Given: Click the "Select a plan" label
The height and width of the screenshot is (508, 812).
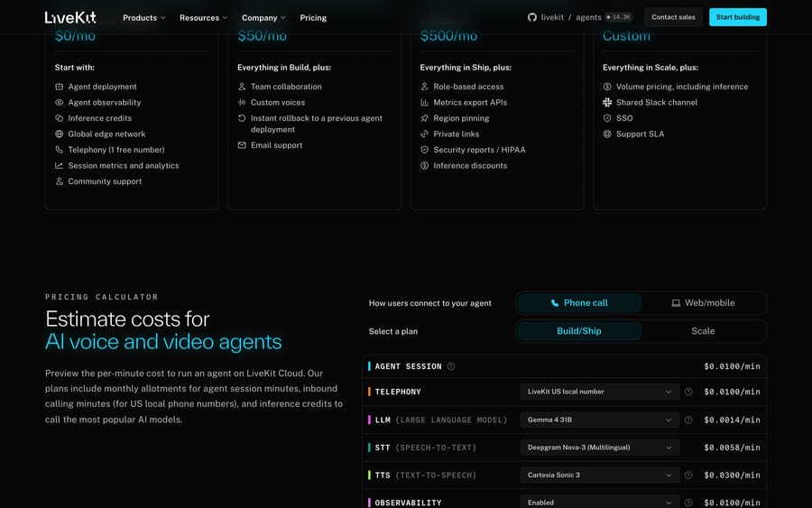Looking at the screenshot, I should tap(393, 331).
